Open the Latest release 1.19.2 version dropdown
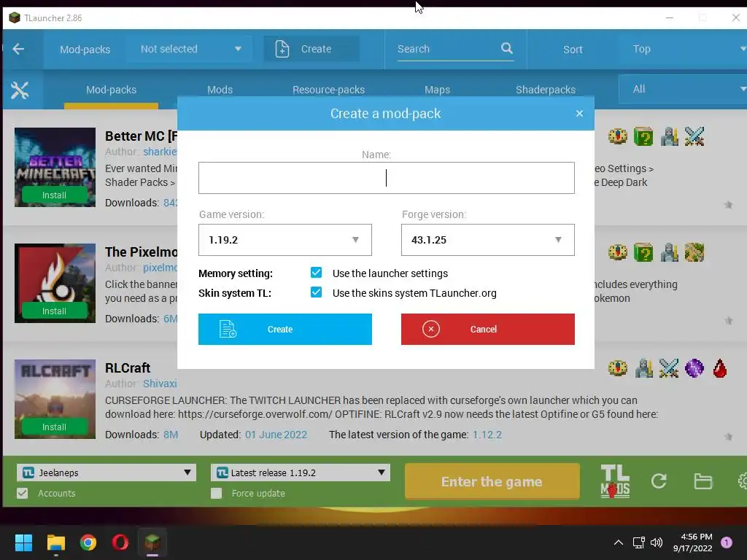747x560 pixels. coord(300,472)
